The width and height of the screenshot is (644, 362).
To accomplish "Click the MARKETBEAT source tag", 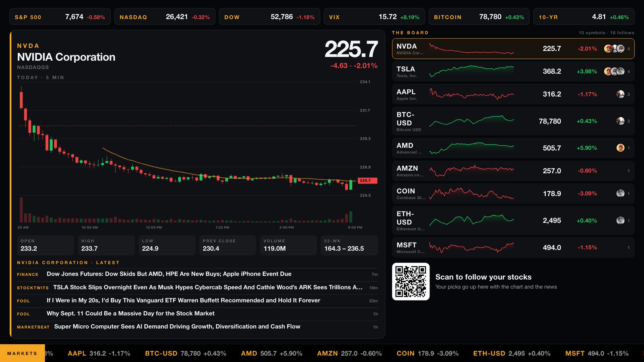I will point(33,327).
